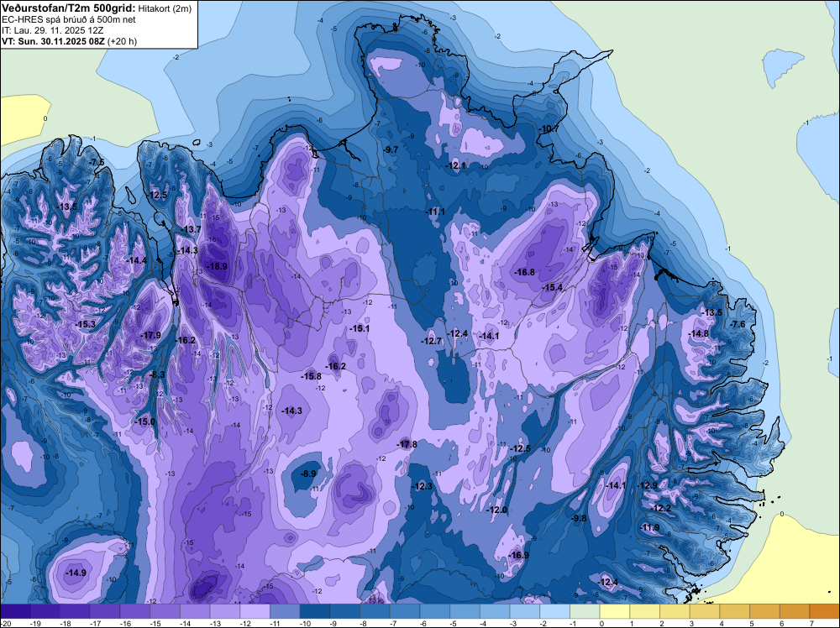
Task: Click the -16.9 temperature value
Action: click(x=518, y=555)
